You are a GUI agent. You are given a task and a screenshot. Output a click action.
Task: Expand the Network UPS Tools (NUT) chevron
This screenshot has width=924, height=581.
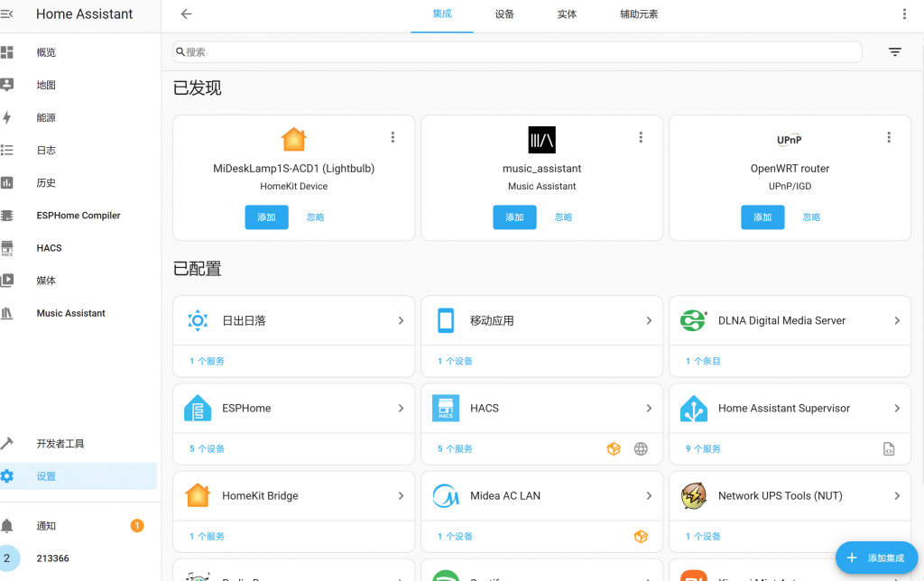[897, 496]
